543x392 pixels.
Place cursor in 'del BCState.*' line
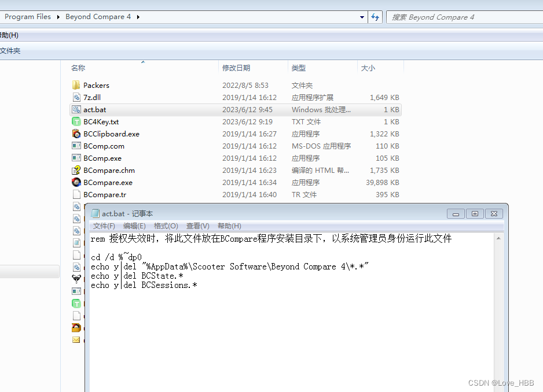[x=137, y=276]
